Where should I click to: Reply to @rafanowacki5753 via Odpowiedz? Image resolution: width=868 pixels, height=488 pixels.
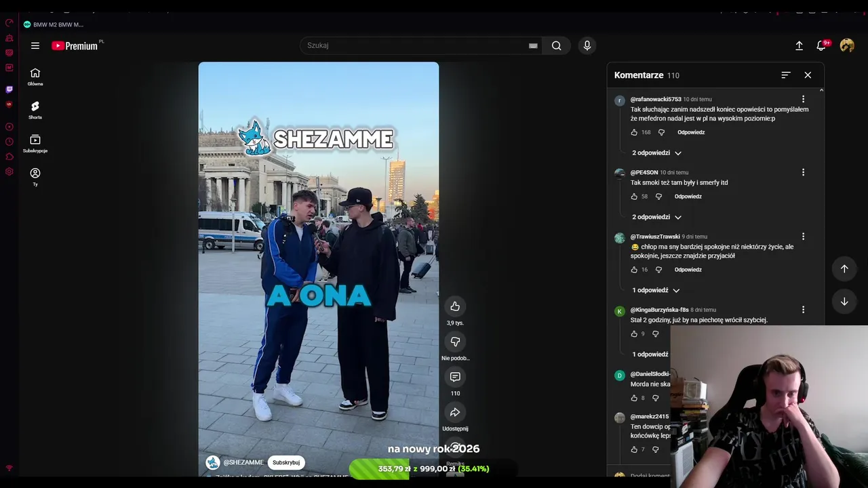click(691, 132)
